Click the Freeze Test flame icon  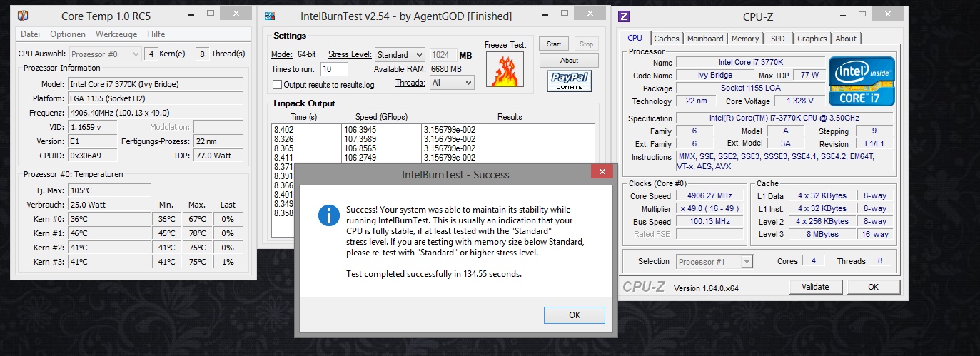click(x=505, y=71)
